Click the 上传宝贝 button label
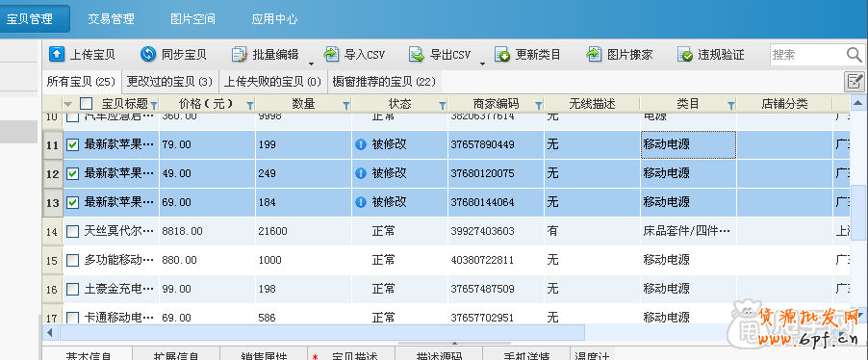This screenshot has width=868, height=360. pos(92,54)
